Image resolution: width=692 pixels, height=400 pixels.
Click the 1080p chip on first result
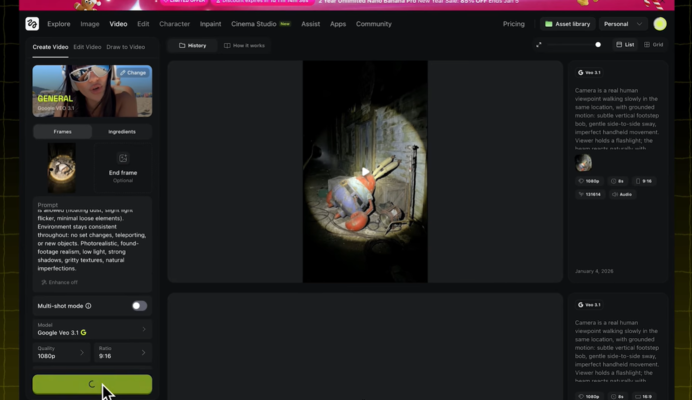pos(589,181)
